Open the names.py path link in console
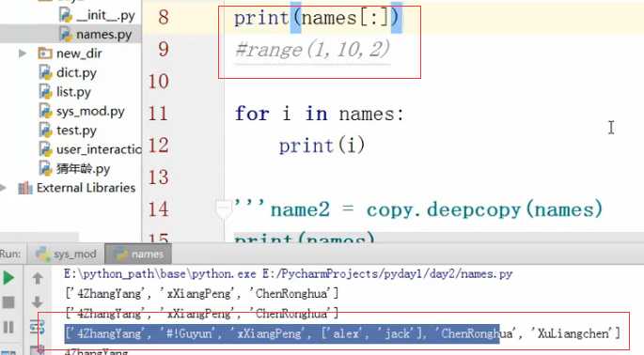Viewport: 644px width, 355px height. tap(387, 273)
